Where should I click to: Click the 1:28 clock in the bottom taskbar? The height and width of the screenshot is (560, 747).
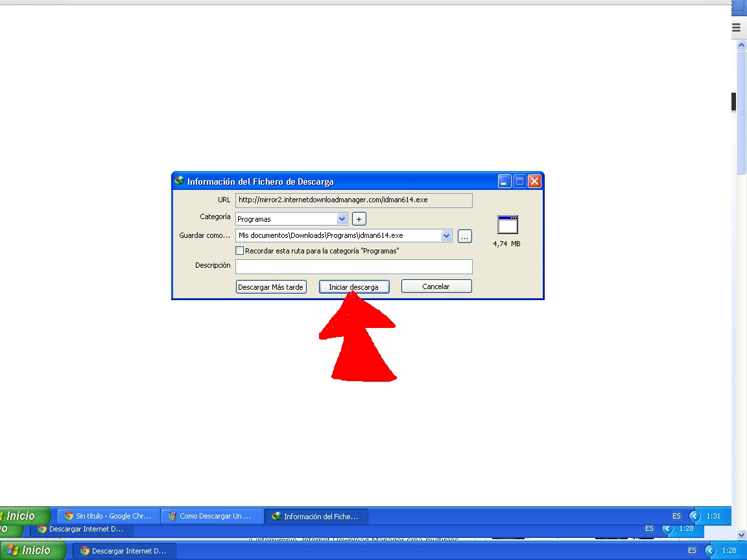tap(729, 550)
